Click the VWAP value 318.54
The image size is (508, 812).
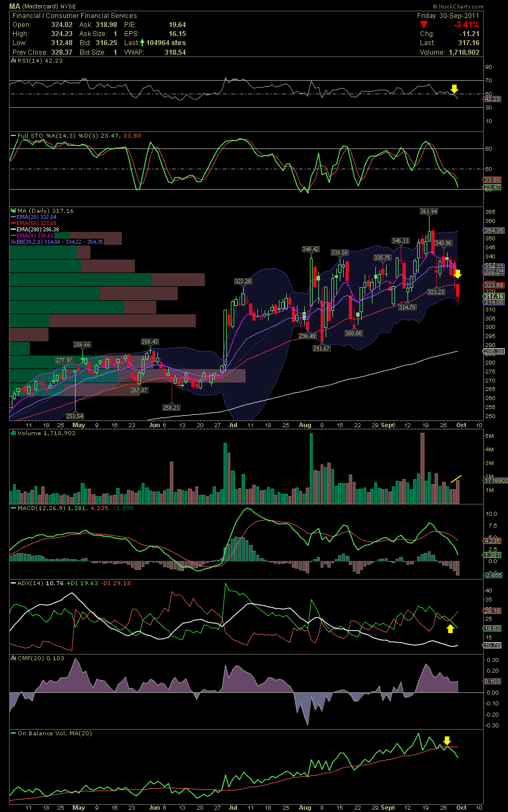[x=175, y=52]
